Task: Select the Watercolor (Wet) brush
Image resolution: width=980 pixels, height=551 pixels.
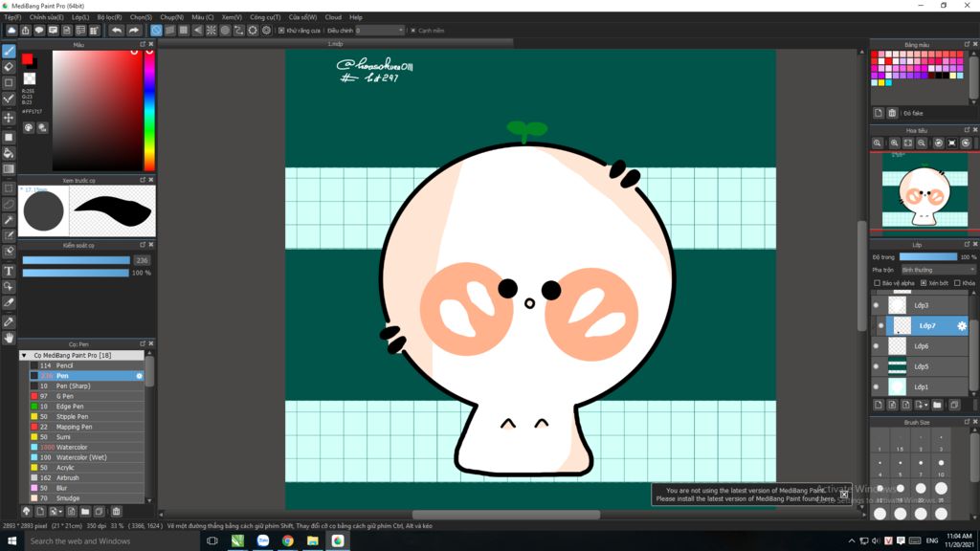Action: (87, 457)
